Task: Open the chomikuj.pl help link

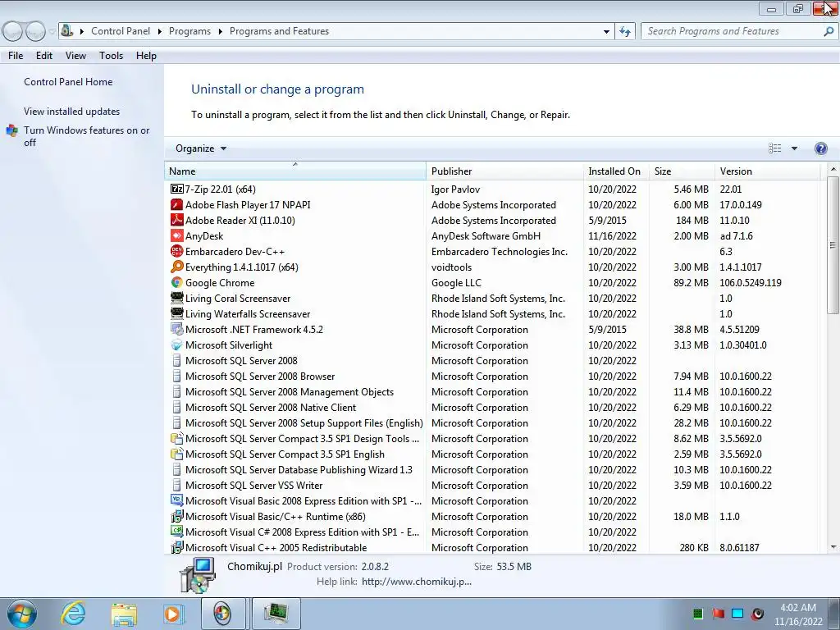Action: (x=416, y=582)
